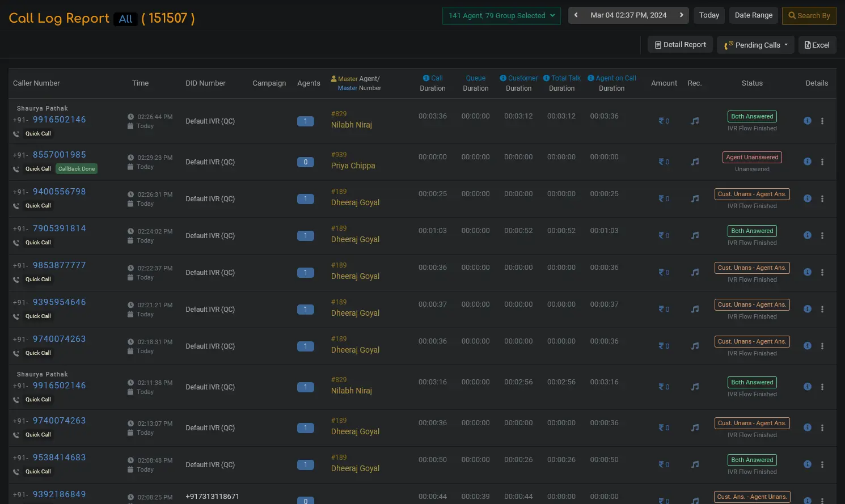Open info details for 9853877777 row

808,272
